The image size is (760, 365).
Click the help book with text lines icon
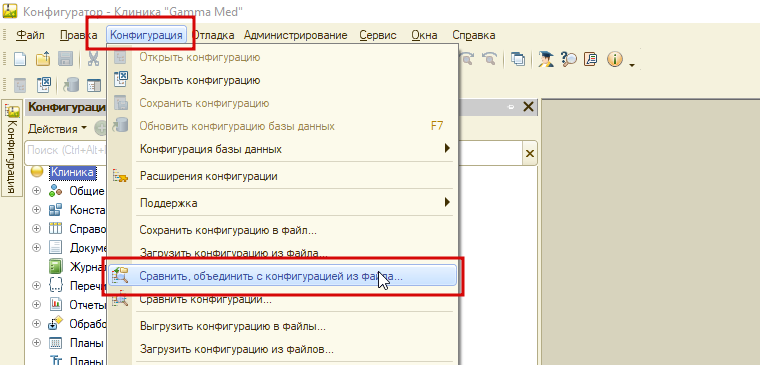591,59
